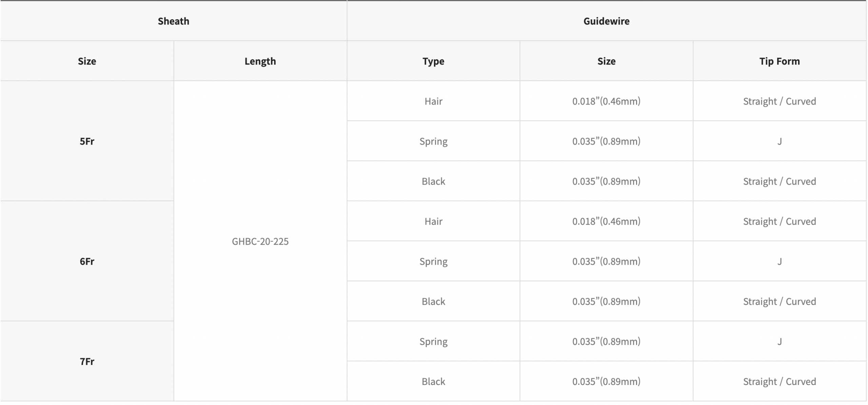The height and width of the screenshot is (405, 868).
Task: Select the J tip form in 5Fr group
Action: (x=779, y=141)
